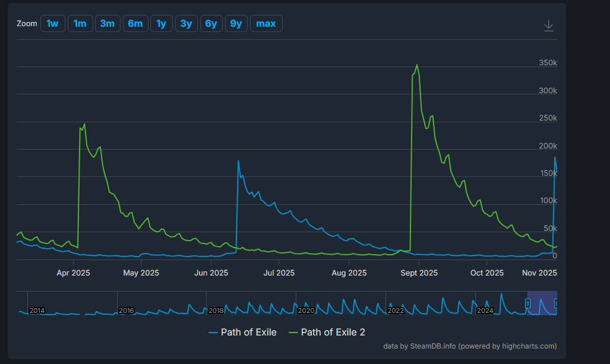Image resolution: width=610 pixels, height=364 pixels.
Task: Set chart zoom to 1y
Action: 162,24
